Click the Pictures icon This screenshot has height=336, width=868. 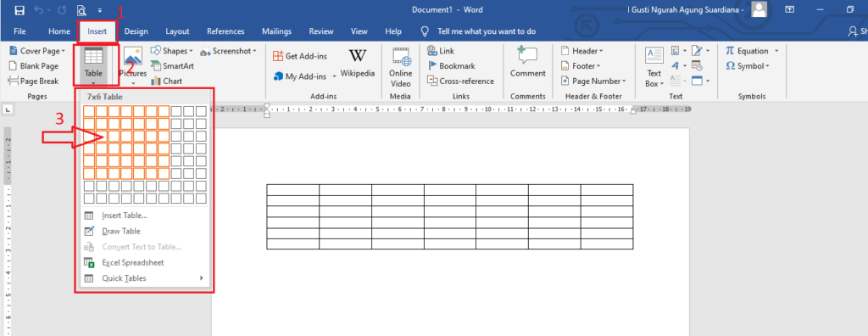tap(133, 57)
